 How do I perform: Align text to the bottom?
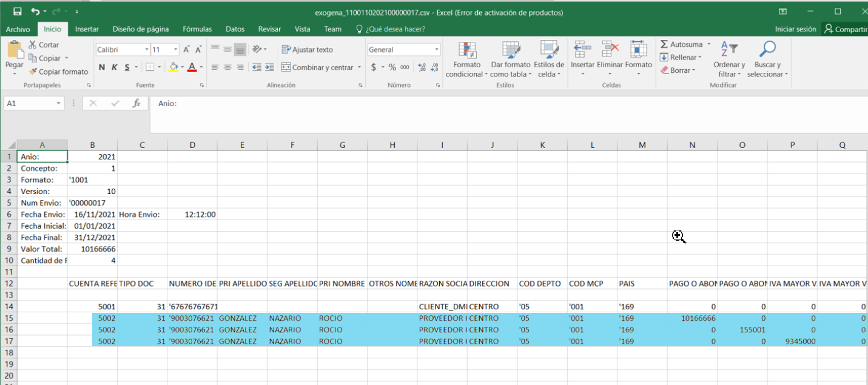pos(240,49)
